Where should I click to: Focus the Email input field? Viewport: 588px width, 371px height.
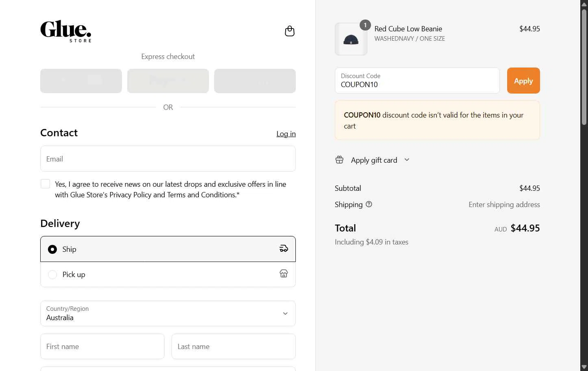pos(168,159)
